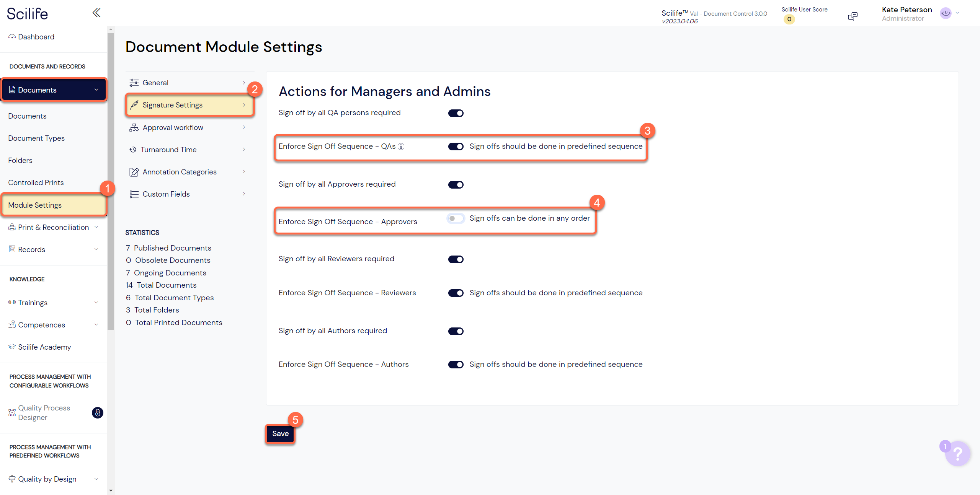Collapse the sidebar with double-chevron icon
The width and height of the screenshot is (980, 495).
tap(96, 13)
